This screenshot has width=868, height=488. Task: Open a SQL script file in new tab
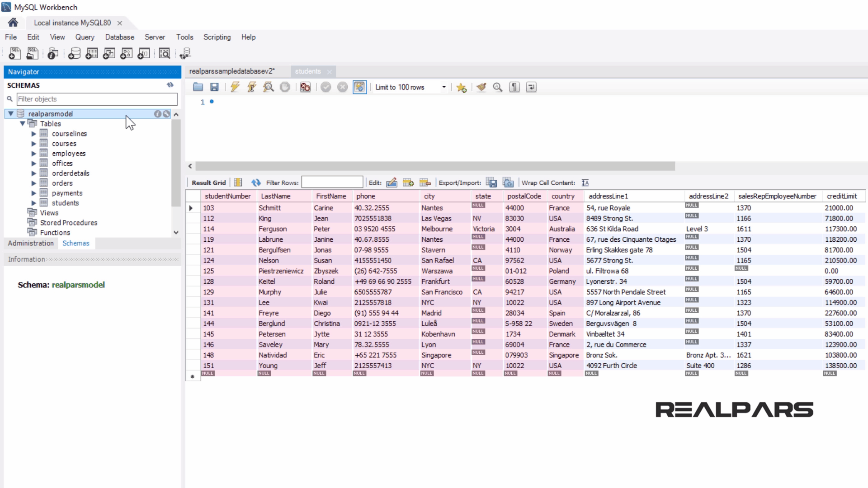pos(32,53)
